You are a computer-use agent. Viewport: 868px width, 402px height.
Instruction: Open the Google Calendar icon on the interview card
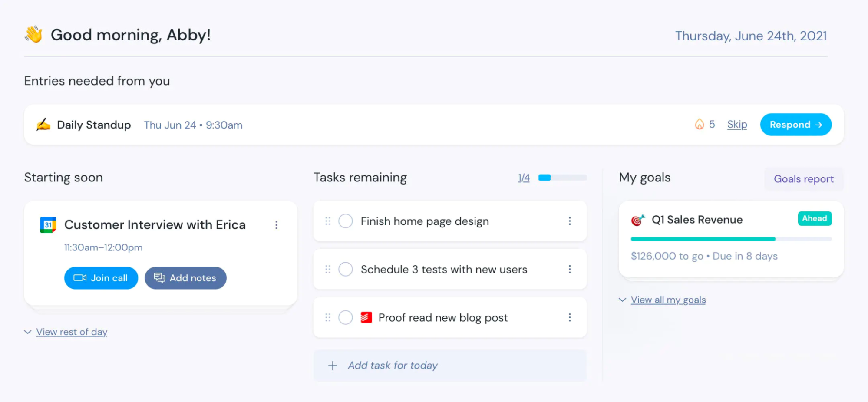pyautogui.click(x=48, y=225)
